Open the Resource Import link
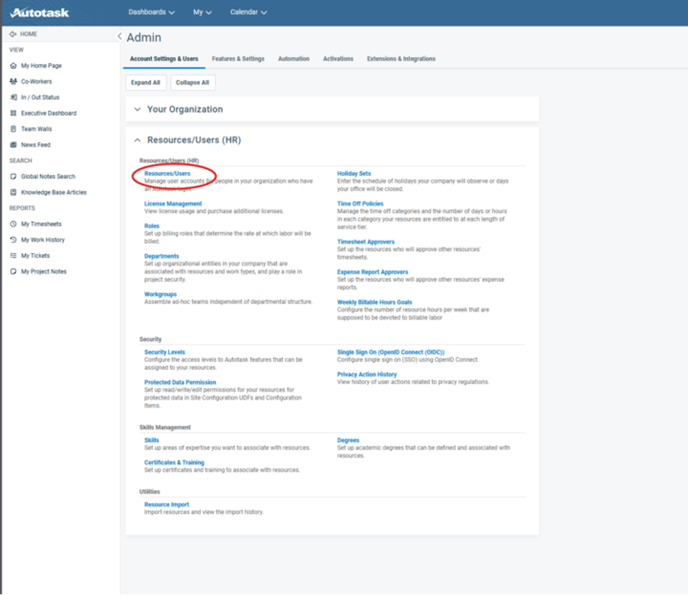688x595 pixels. click(167, 505)
